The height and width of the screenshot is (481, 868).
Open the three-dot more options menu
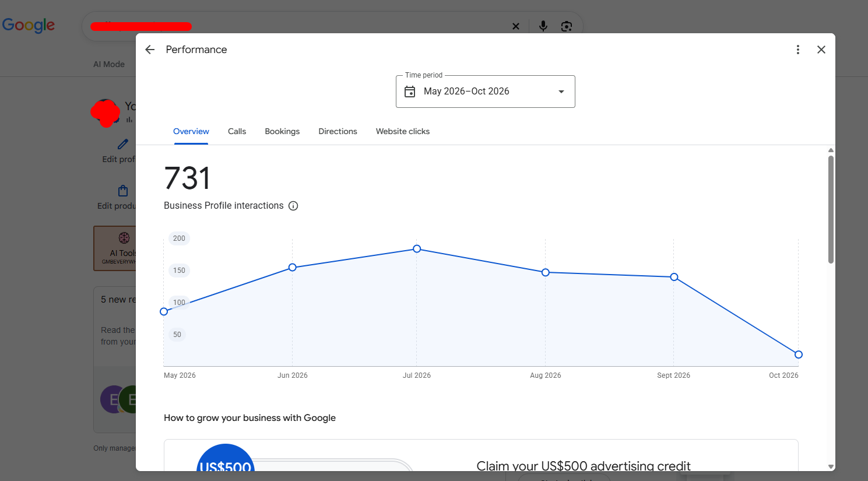[798, 50]
